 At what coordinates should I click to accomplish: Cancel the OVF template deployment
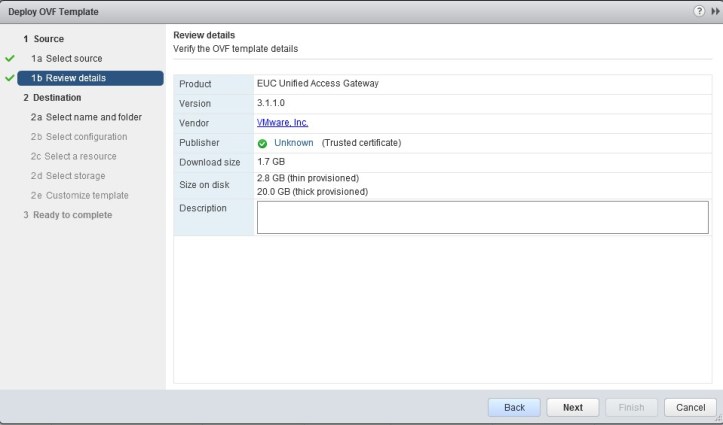690,407
